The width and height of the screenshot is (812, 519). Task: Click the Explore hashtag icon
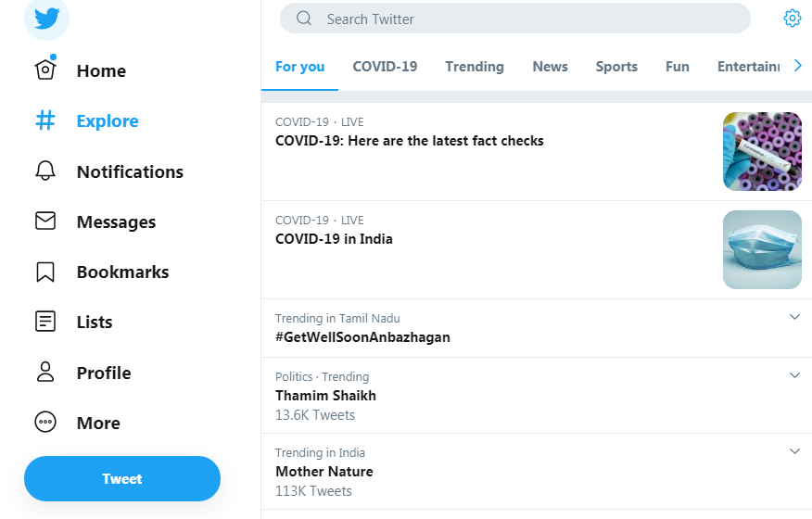click(x=45, y=120)
